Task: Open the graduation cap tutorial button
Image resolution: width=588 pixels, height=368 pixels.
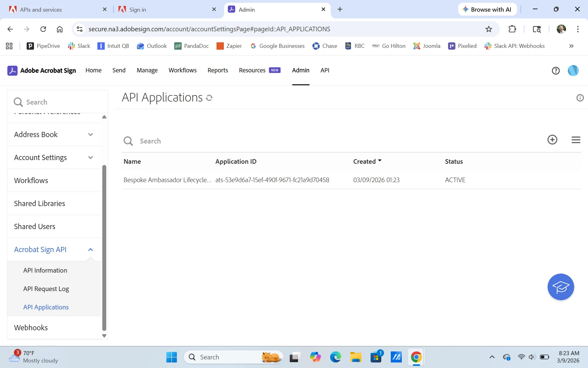Action: pos(560,287)
